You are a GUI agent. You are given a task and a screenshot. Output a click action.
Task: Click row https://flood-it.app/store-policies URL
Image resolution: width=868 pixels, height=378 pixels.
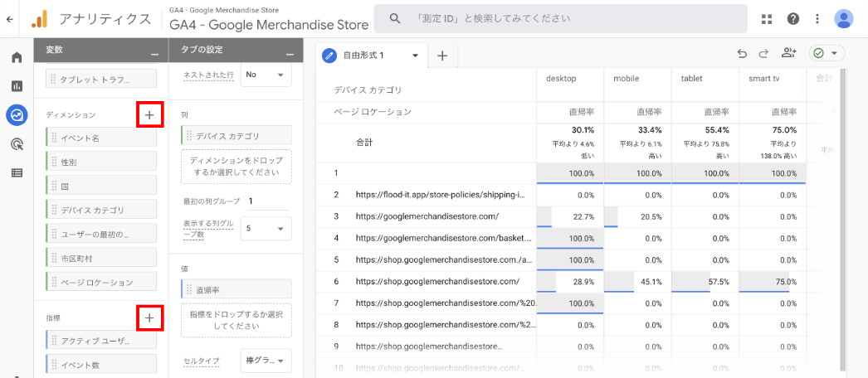click(x=440, y=195)
